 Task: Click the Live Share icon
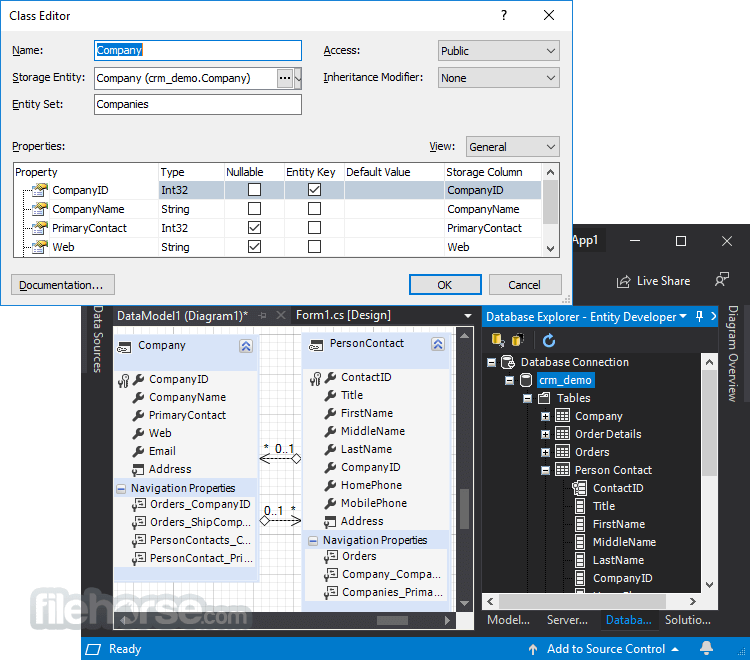pos(623,281)
